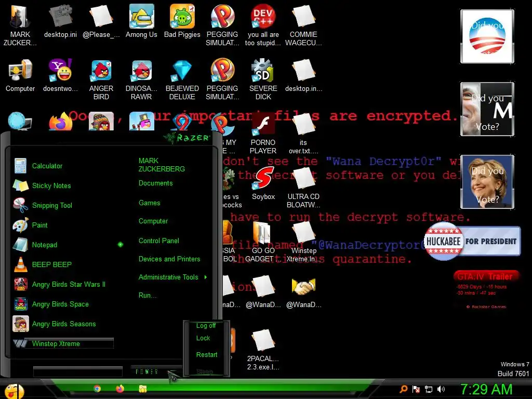This screenshot has width=532, height=399.
Task: Open Computer in the Start menu right column
Action: (x=153, y=221)
